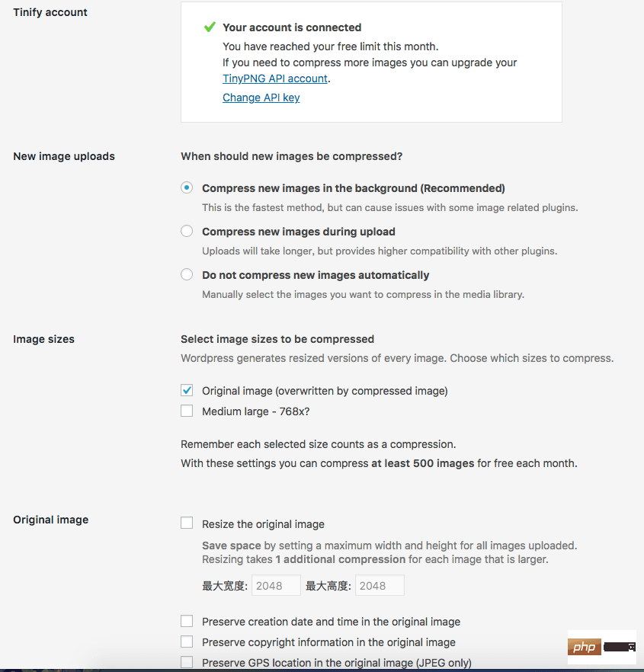Enable Preserve creation date and time checkbox
The width and height of the screenshot is (644, 672).
pyautogui.click(x=187, y=621)
